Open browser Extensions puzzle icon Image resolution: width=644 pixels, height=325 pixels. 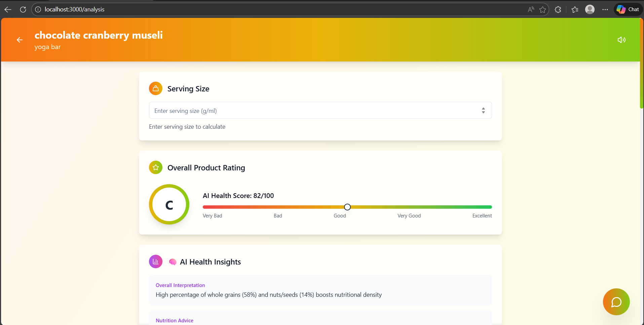pos(558,9)
